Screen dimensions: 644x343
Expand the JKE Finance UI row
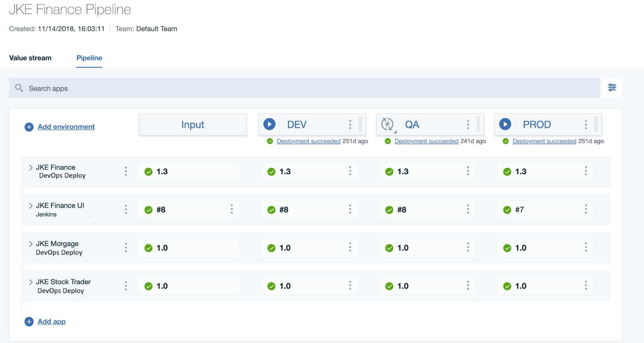click(x=31, y=206)
